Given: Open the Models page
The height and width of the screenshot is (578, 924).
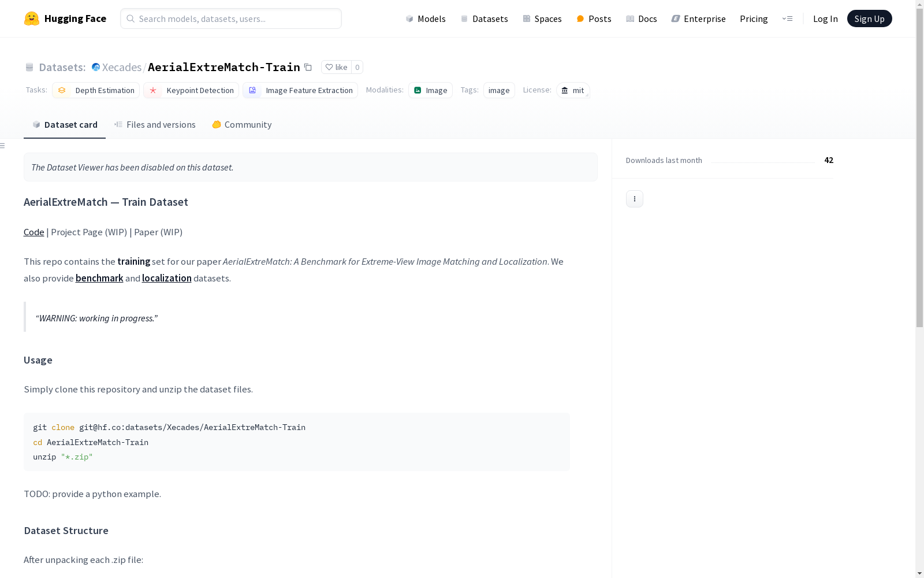Looking at the screenshot, I should pyautogui.click(x=426, y=18).
